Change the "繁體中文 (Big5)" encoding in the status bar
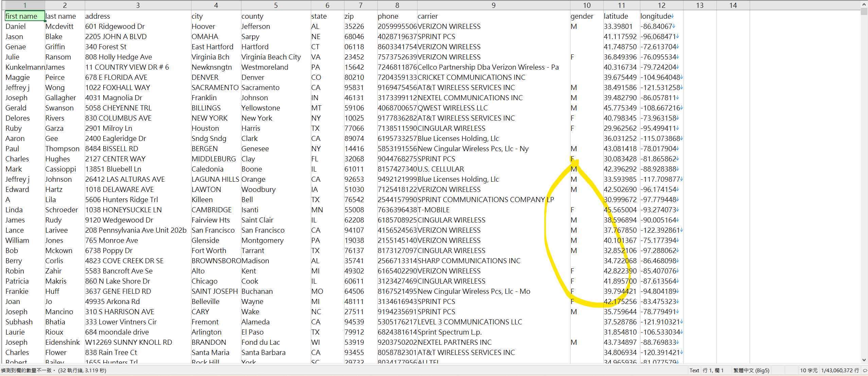 751,370
